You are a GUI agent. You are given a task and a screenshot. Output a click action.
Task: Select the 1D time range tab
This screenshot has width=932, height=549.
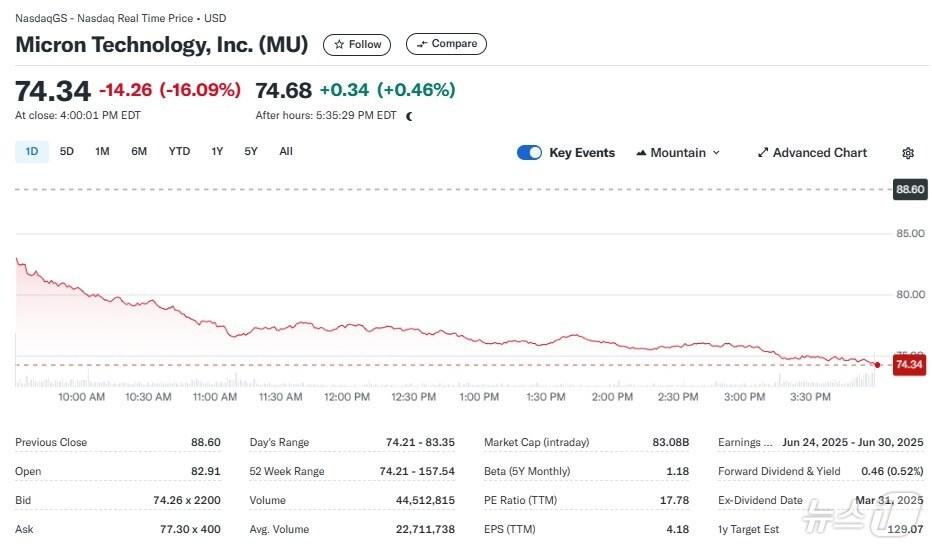[x=31, y=152]
